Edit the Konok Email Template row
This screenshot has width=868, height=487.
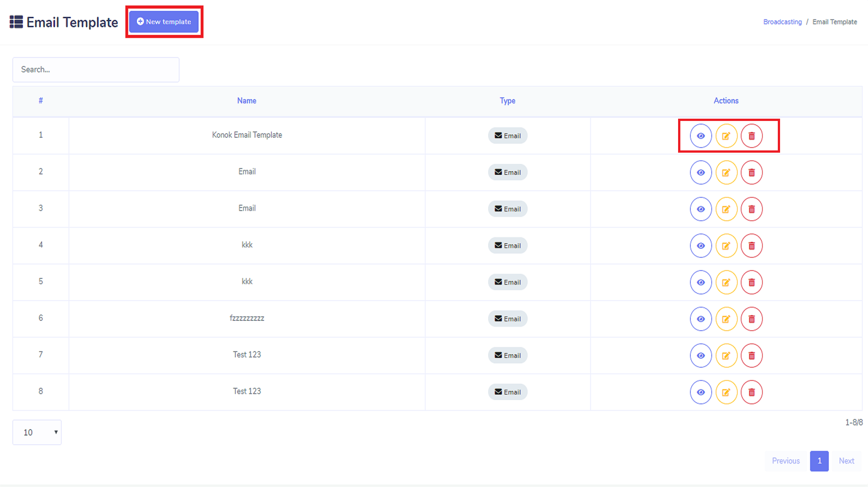click(x=726, y=136)
